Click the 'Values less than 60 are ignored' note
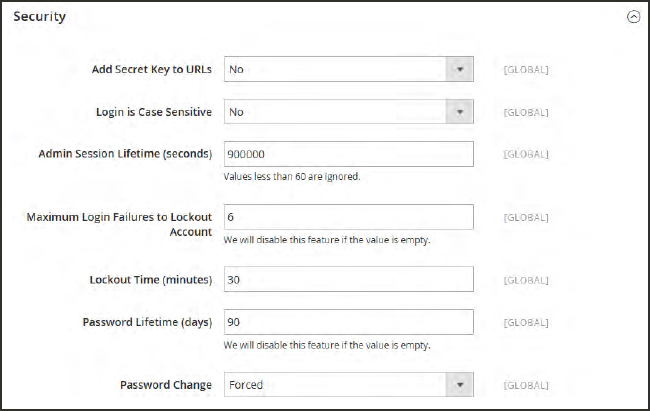Viewport: 651px width, 411px height. (289, 177)
